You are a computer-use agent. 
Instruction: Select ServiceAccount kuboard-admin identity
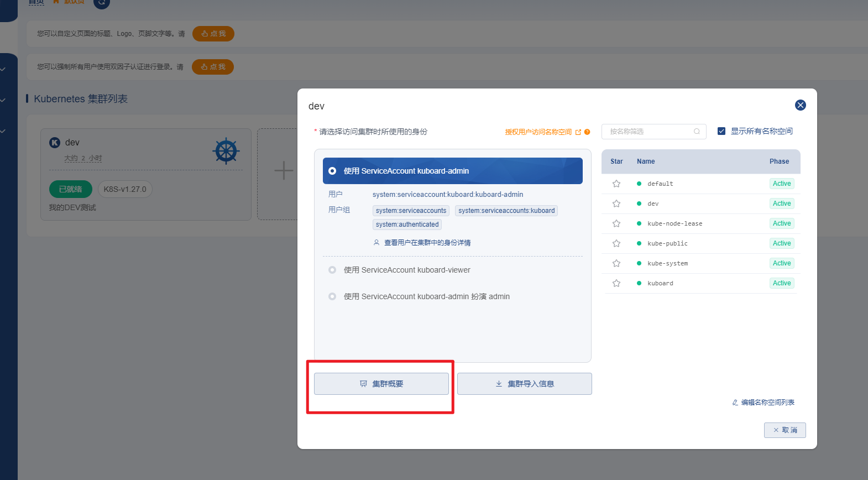pos(452,171)
